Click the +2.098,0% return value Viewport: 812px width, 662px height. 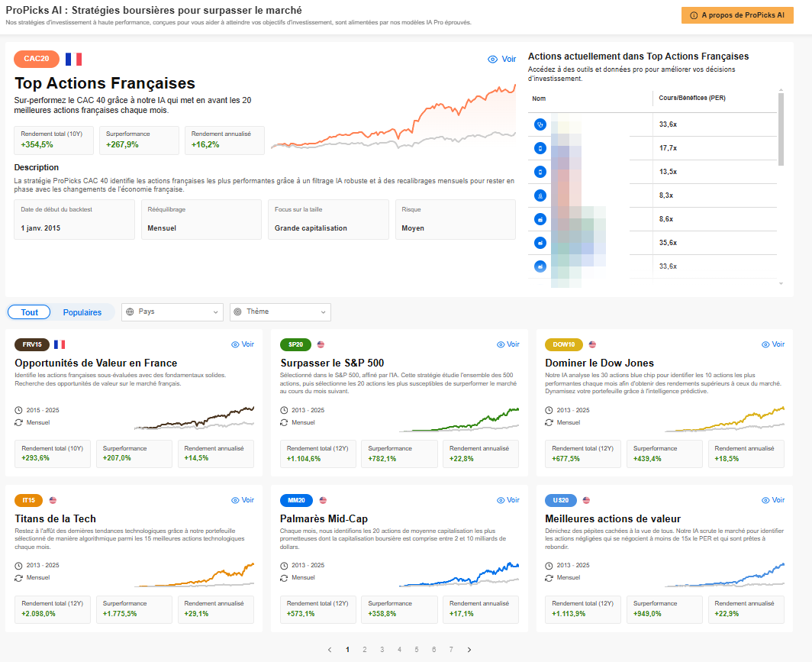38,614
